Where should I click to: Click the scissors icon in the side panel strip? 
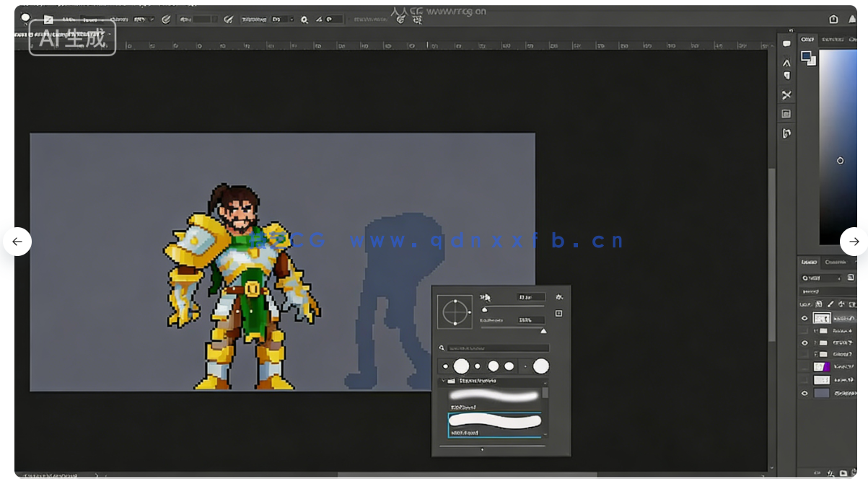786,95
